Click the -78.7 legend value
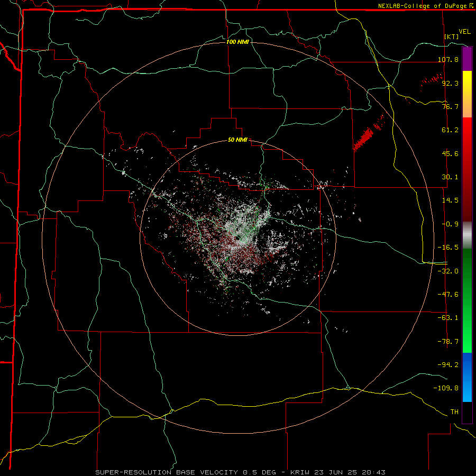Screen dimensions: 476x476 448,342
